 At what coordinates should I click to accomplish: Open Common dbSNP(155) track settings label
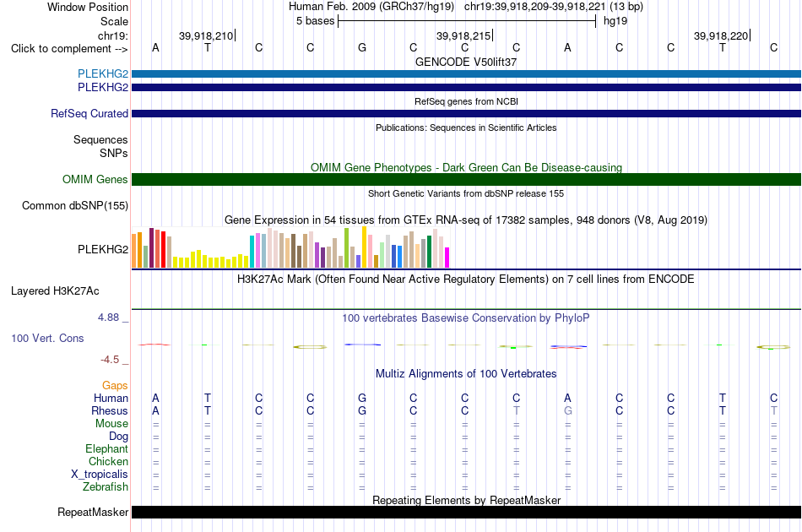point(75,206)
